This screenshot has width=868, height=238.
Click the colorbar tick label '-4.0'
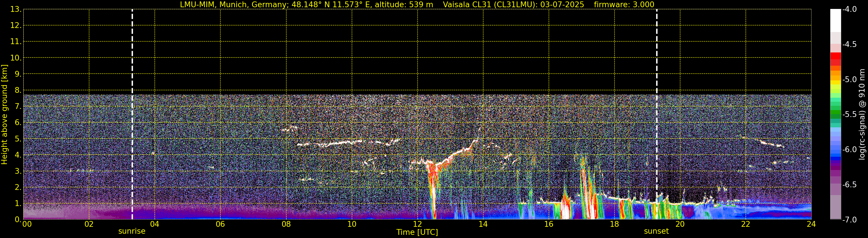pos(849,10)
